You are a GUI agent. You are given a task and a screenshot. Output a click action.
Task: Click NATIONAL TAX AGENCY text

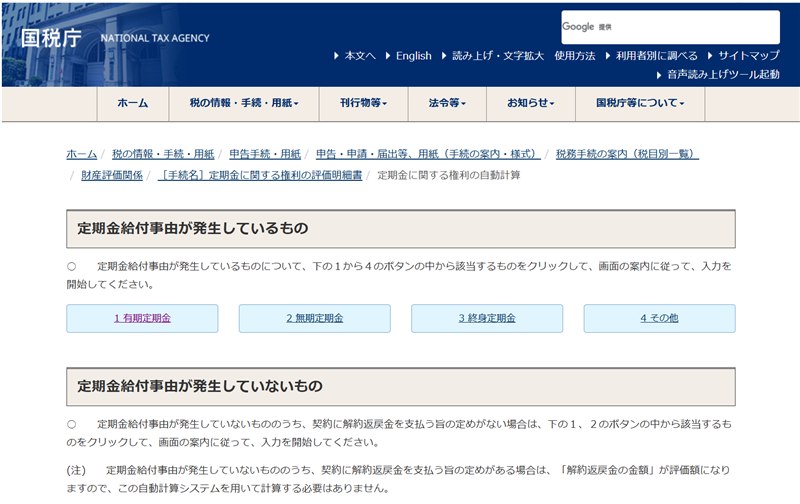[x=155, y=38]
